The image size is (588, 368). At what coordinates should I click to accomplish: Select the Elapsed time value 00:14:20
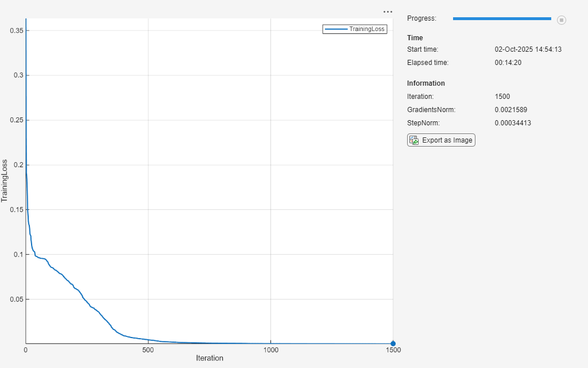coord(508,63)
